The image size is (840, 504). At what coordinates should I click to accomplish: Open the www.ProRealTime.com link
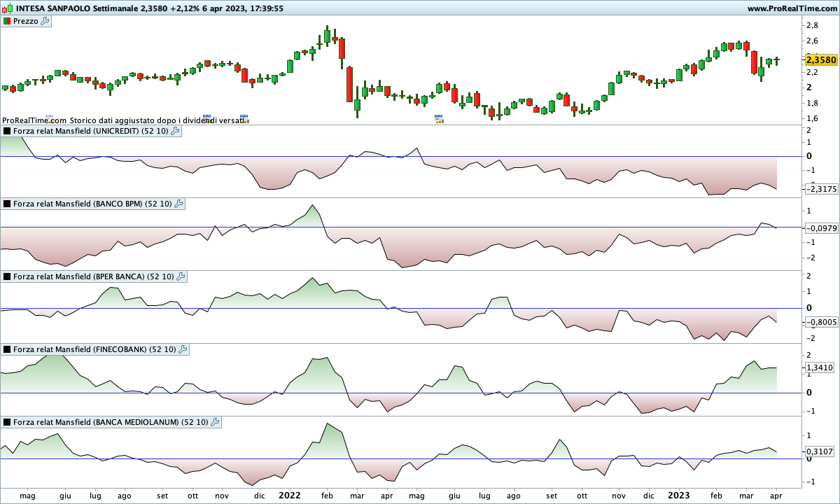coord(791,8)
